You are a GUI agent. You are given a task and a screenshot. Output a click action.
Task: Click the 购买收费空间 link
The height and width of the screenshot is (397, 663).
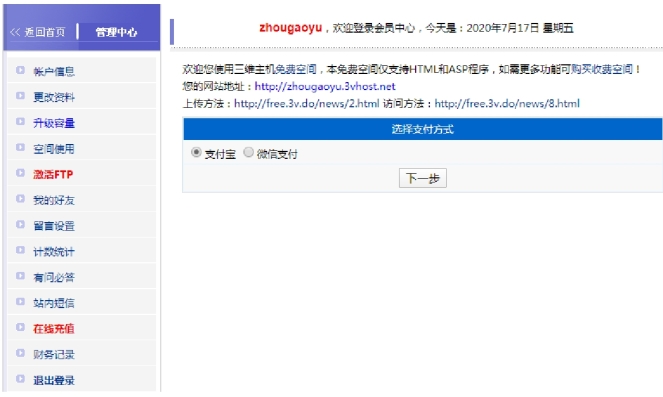(602, 69)
